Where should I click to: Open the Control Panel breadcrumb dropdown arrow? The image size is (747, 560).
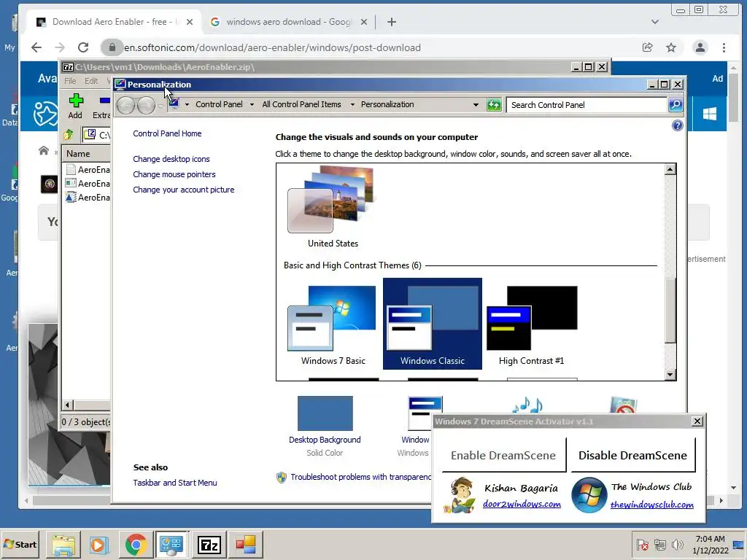[252, 105]
